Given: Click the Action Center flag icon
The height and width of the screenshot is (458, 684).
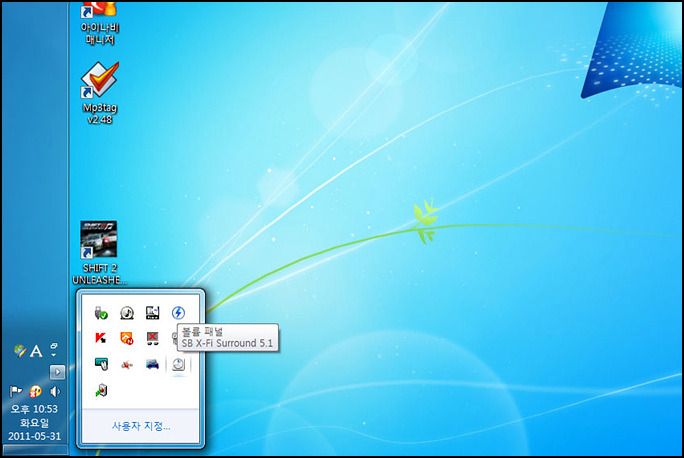Looking at the screenshot, I should (x=16, y=391).
